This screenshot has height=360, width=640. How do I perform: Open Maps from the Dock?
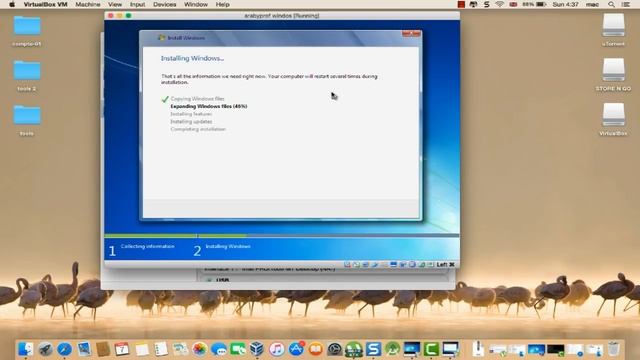pos(180,349)
